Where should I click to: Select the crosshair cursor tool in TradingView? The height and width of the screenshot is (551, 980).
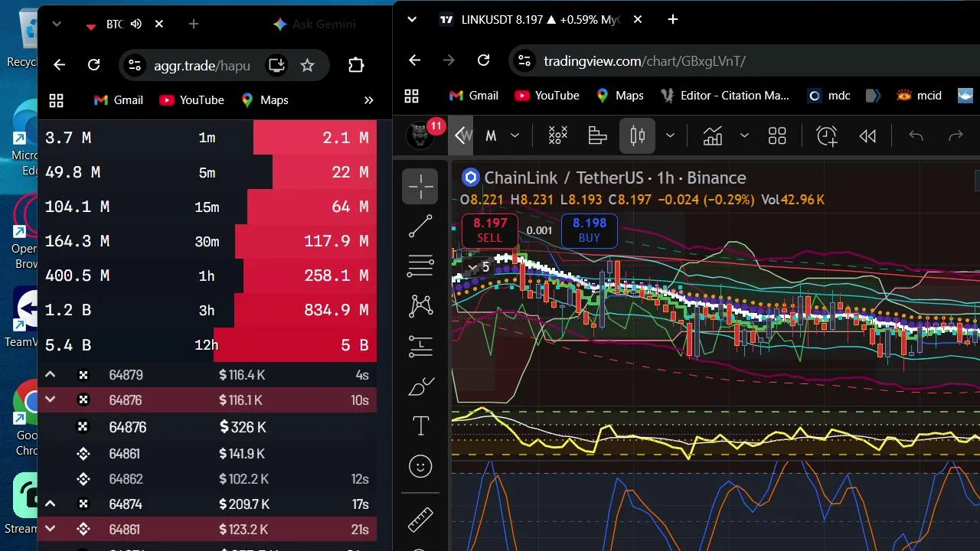(x=420, y=187)
